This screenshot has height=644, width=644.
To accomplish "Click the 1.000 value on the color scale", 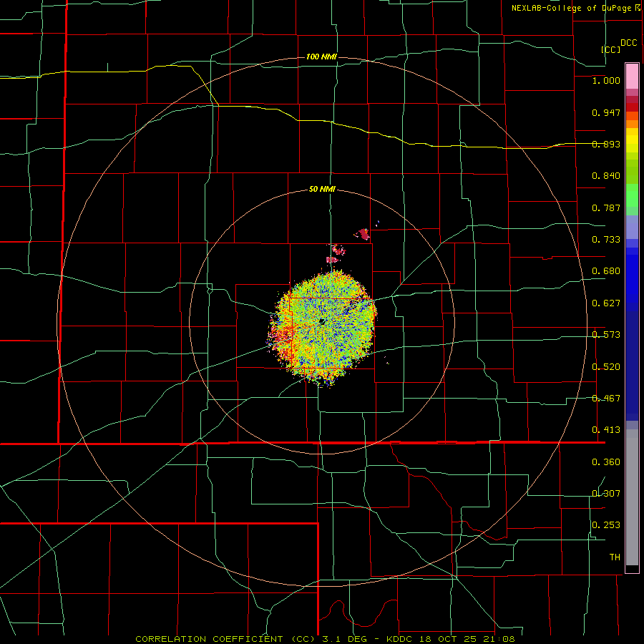I will (x=606, y=80).
